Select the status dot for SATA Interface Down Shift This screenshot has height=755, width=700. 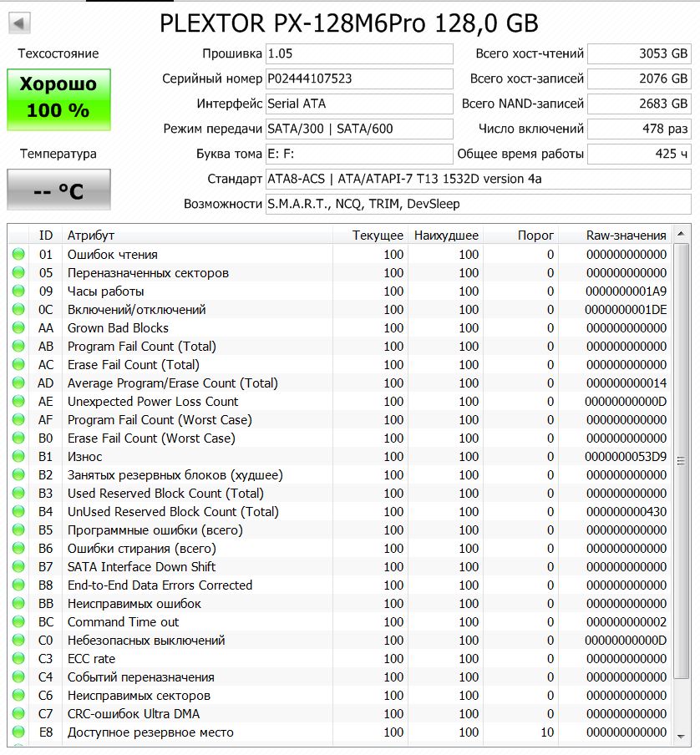[x=18, y=567]
